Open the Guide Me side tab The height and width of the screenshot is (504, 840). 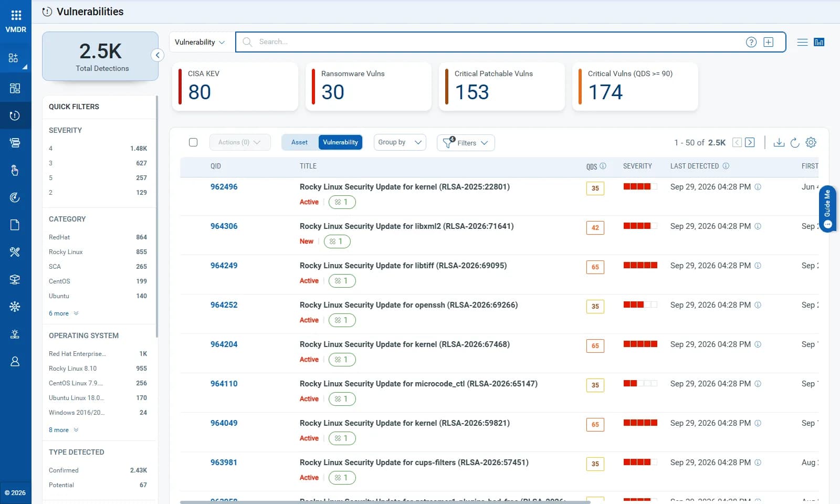click(x=827, y=208)
